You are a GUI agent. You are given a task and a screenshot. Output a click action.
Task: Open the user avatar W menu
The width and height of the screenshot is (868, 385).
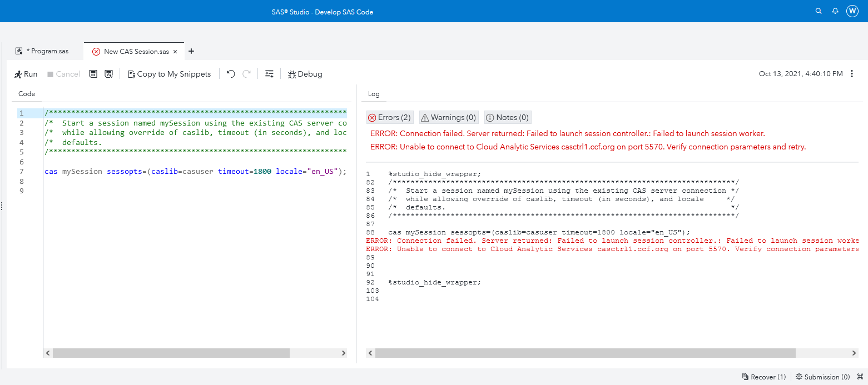pyautogui.click(x=852, y=11)
